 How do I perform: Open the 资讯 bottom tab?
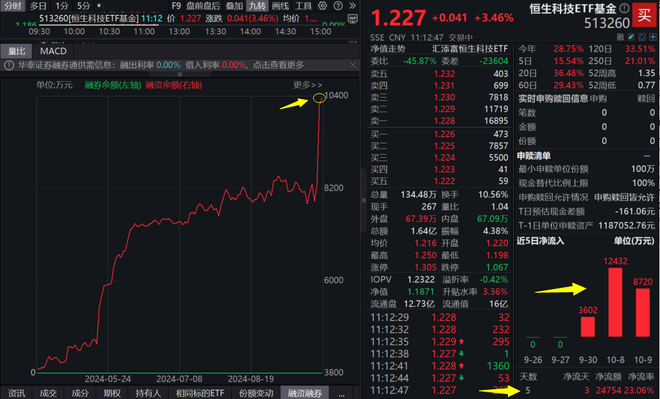click(x=16, y=393)
